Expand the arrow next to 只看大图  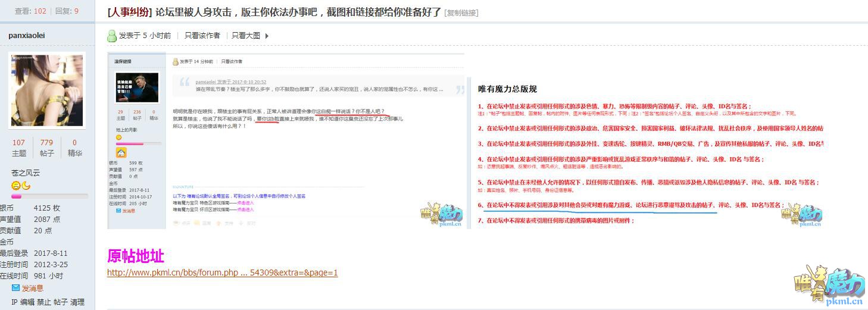point(267,36)
